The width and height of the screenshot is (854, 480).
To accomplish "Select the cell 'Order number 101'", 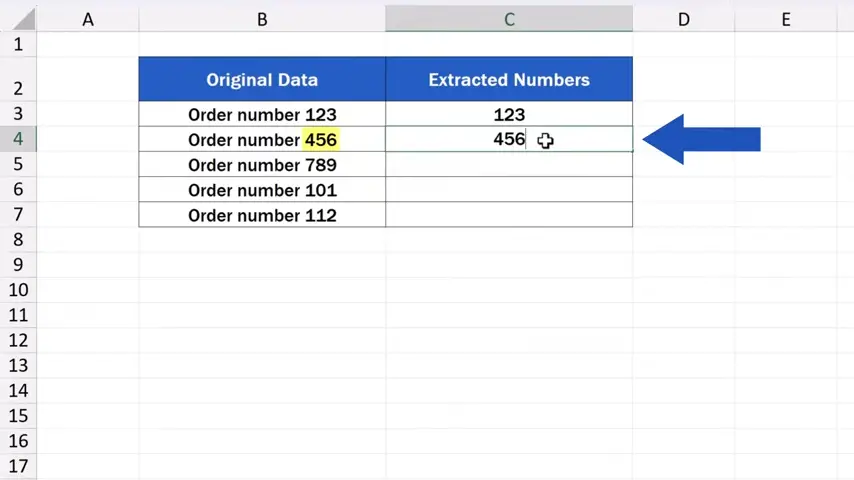I will pos(262,190).
